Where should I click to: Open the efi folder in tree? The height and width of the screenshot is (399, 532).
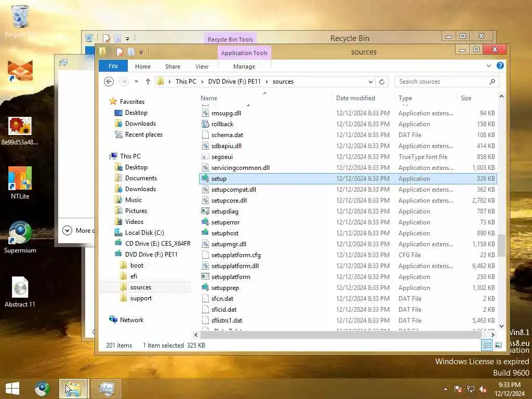tap(134, 276)
